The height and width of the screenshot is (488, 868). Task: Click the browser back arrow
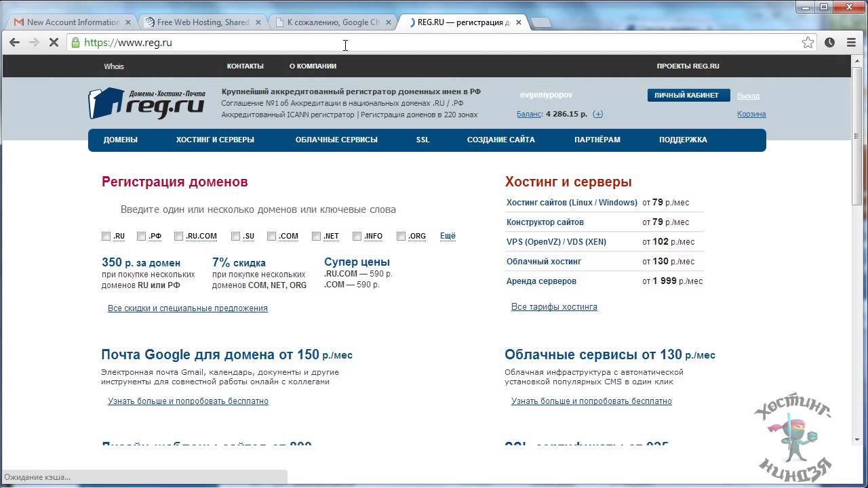pyautogui.click(x=14, y=42)
